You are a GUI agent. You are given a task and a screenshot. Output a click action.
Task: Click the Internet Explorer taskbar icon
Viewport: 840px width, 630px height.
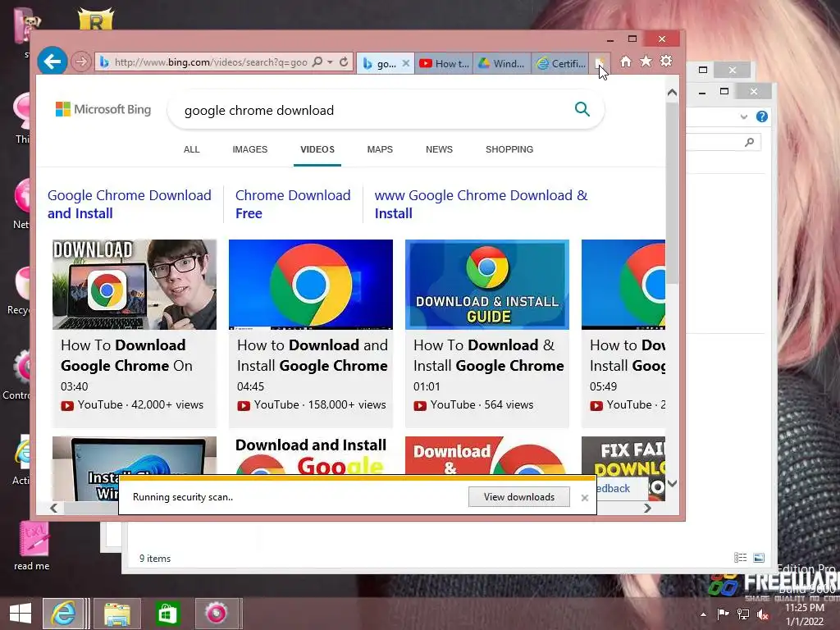[x=63, y=614]
